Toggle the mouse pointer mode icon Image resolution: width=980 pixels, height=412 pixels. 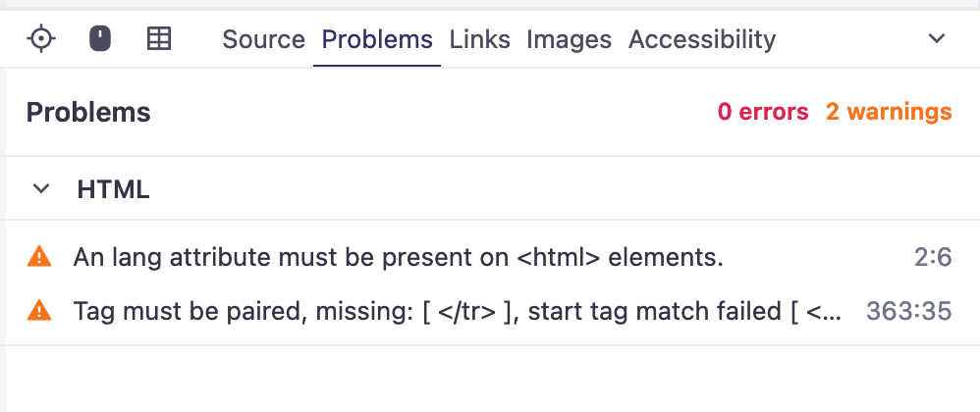[100, 39]
